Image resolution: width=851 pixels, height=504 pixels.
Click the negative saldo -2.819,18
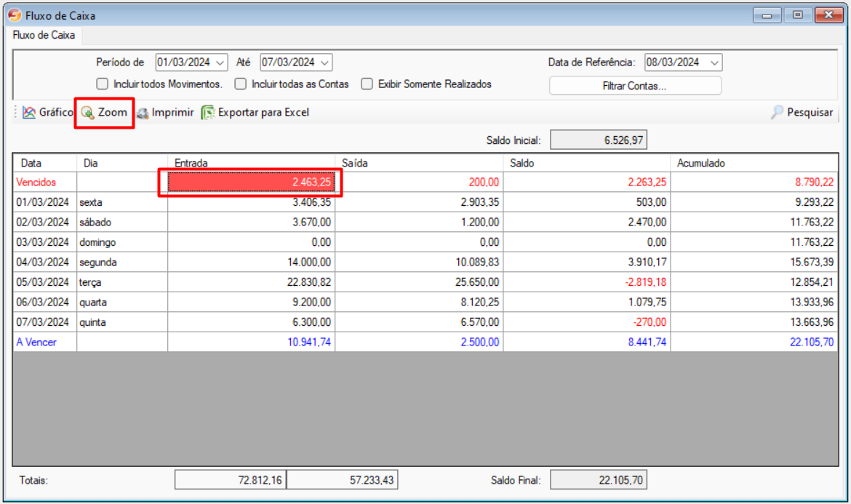pyautogui.click(x=645, y=283)
